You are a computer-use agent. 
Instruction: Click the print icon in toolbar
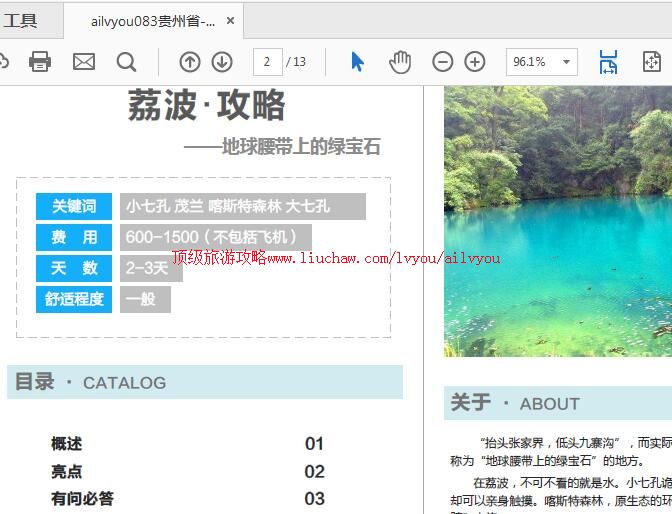tap(40, 62)
